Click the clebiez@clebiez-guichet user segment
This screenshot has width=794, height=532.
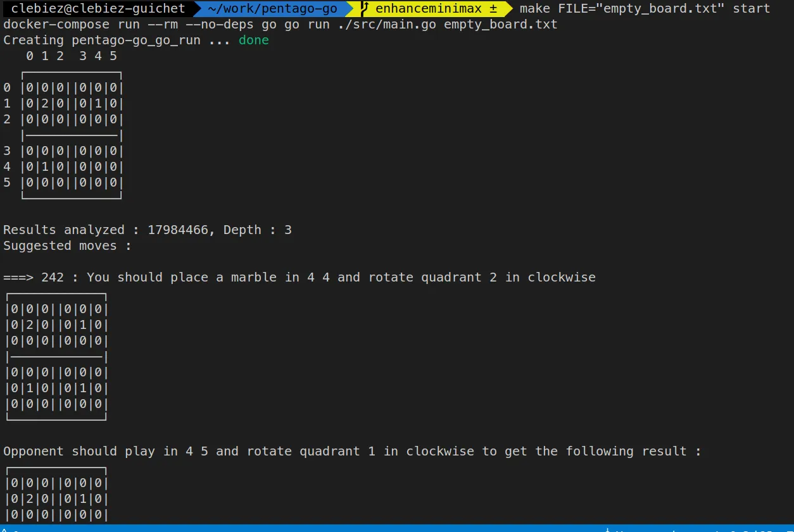(x=98, y=9)
